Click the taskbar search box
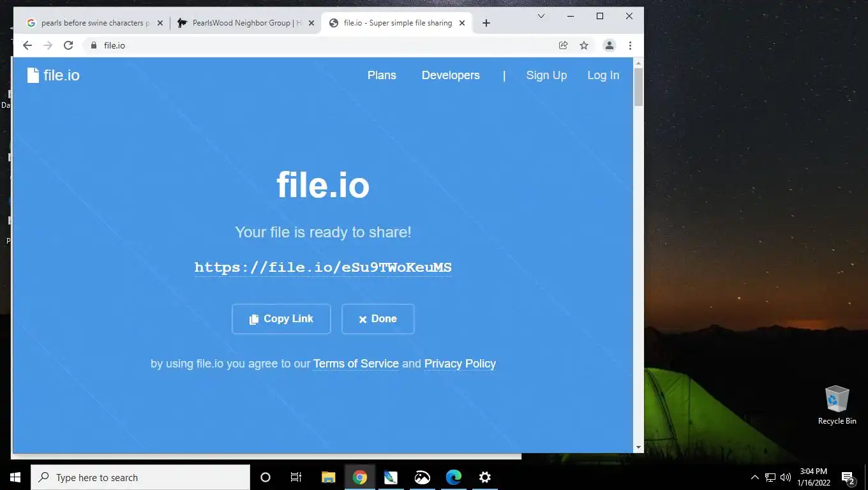 coord(140,477)
